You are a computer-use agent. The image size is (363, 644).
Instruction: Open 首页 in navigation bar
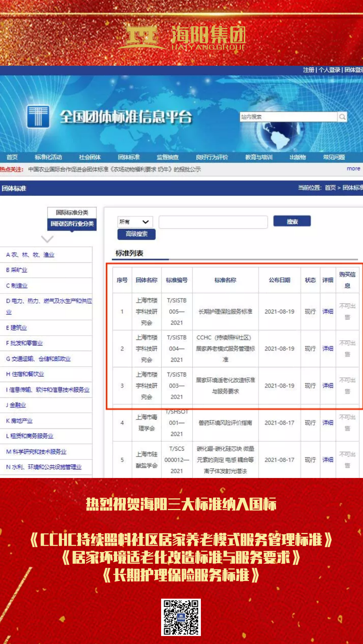pos(12,157)
